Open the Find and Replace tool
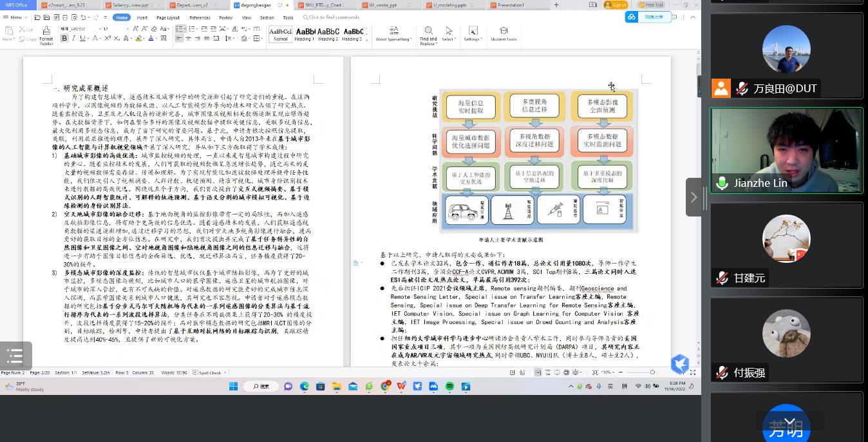The width and height of the screenshot is (868, 442). pyautogui.click(x=428, y=34)
